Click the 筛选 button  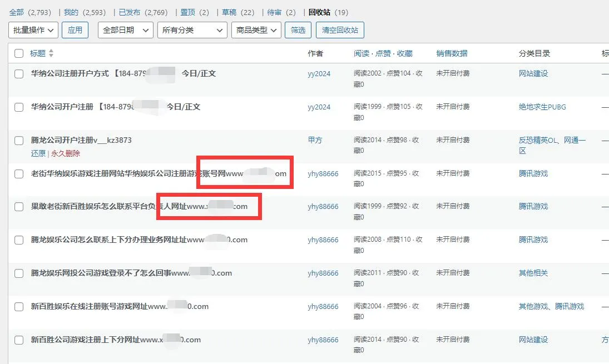click(x=298, y=30)
